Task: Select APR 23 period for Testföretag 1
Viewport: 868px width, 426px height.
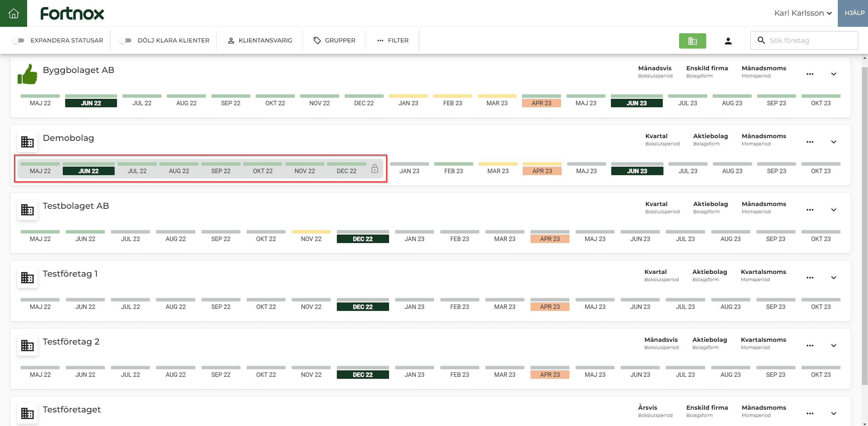Action: (x=550, y=307)
